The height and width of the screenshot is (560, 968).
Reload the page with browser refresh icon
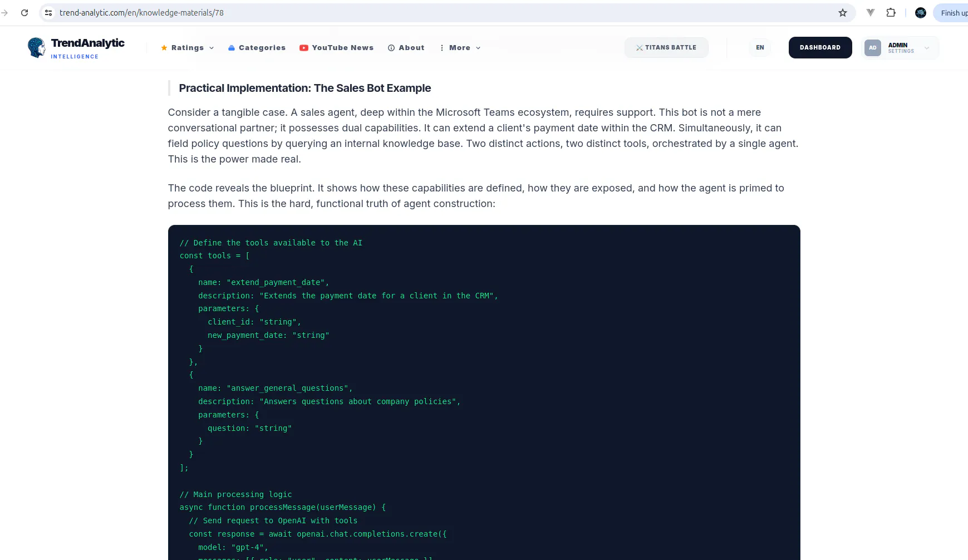(24, 13)
